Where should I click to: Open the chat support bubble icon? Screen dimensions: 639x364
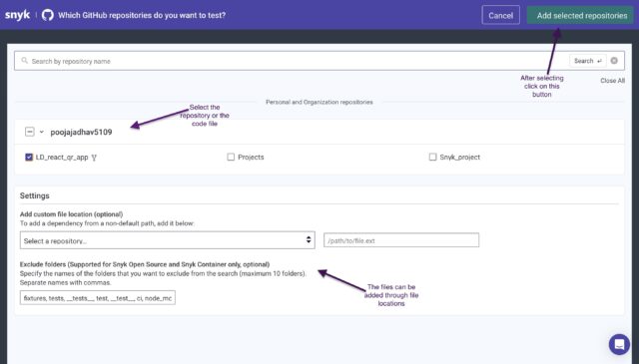point(619,344)
